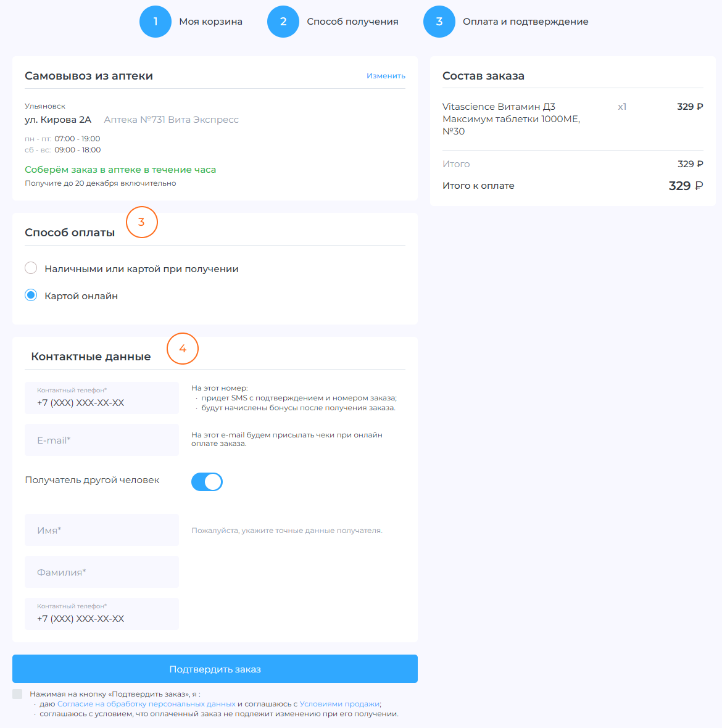The width and height of the screenshot is (722, 728).
Task: Click into the E-mail field
Action: 102,440
